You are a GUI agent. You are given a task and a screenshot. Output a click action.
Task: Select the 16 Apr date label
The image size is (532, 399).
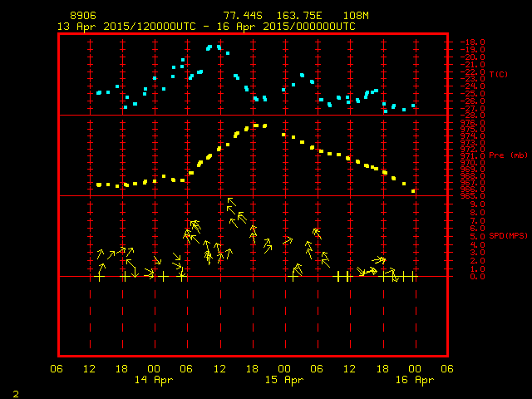[x=415, y=380]
